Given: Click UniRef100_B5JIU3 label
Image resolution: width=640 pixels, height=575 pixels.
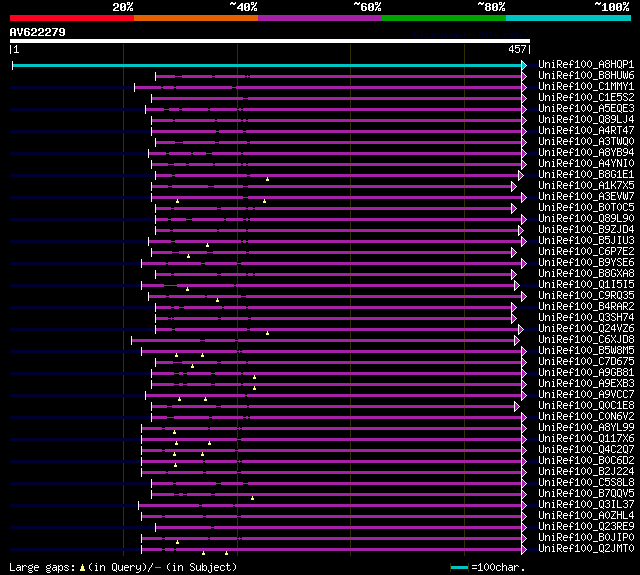Looking at the screenshot, I should coord(586,241).
